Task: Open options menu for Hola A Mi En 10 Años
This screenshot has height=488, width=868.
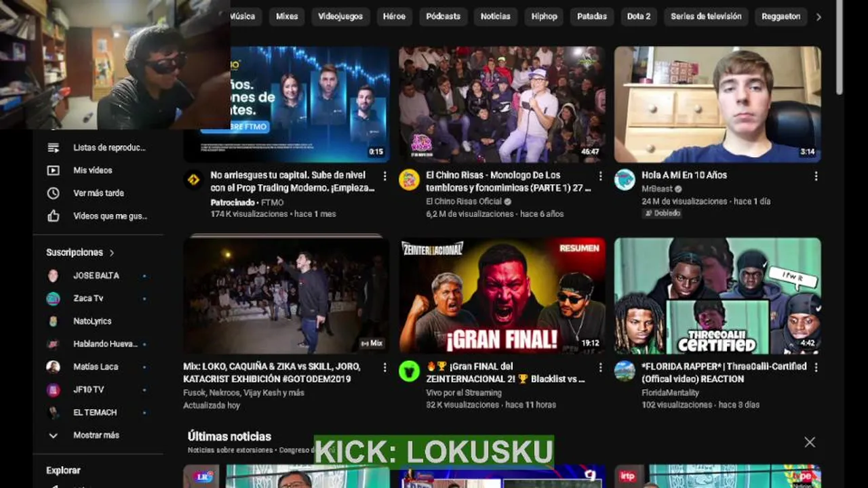Action: 816,176
